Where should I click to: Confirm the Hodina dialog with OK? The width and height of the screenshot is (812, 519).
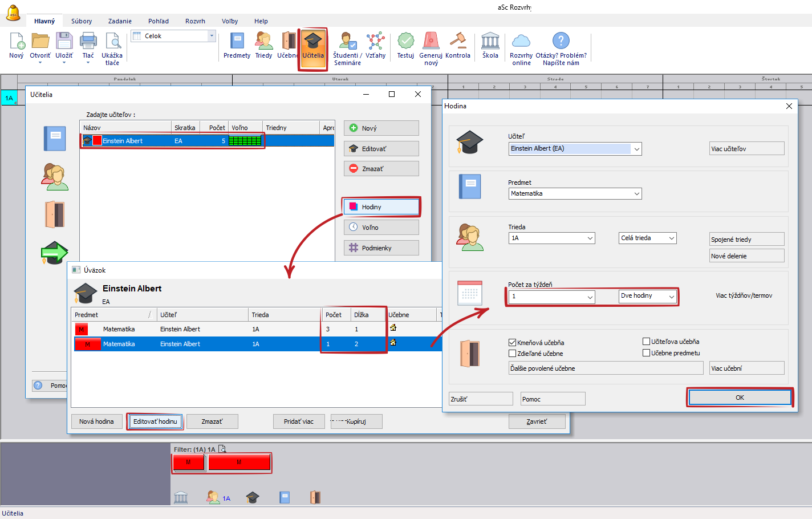(740, 398)
